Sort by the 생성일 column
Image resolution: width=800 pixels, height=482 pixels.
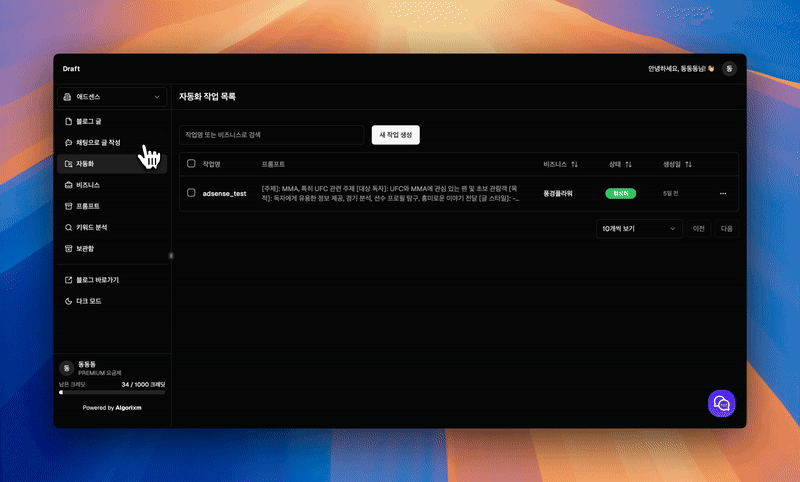(x=677, y=164)
